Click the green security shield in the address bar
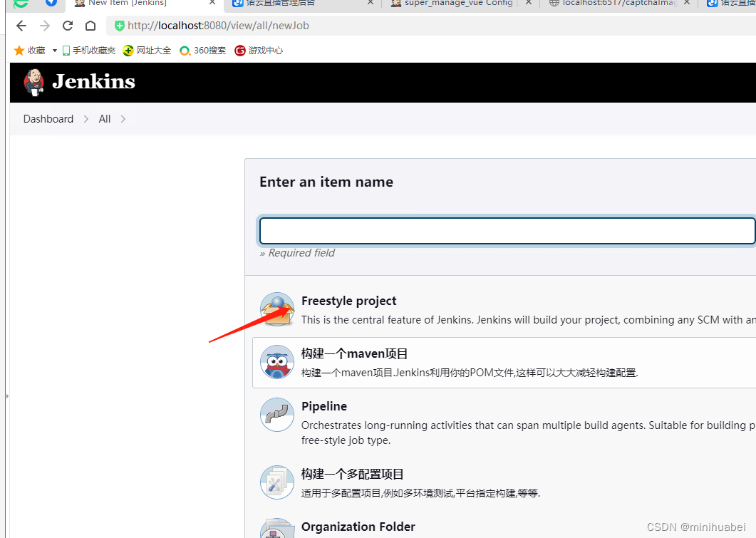 120,26
